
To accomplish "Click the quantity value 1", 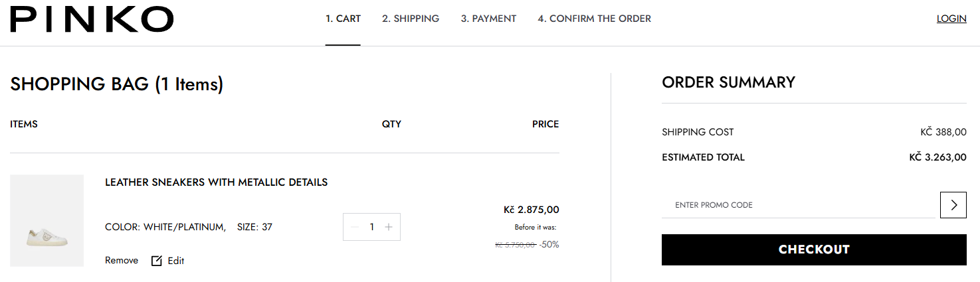I will (372, 227).
